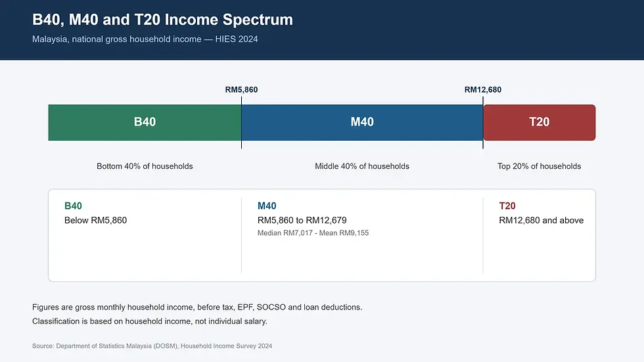Click 'Top 20% of households' caption
644x362 pixels.
(x=540, y=166)
